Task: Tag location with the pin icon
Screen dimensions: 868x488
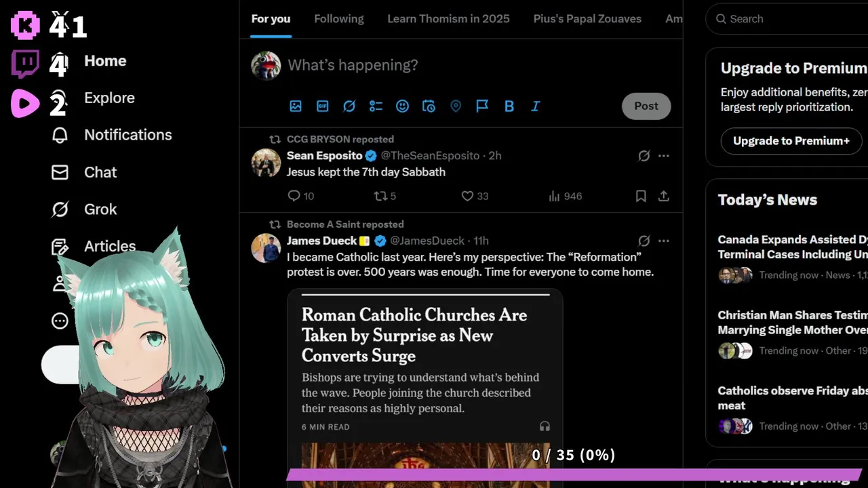Action: point(456,106)
